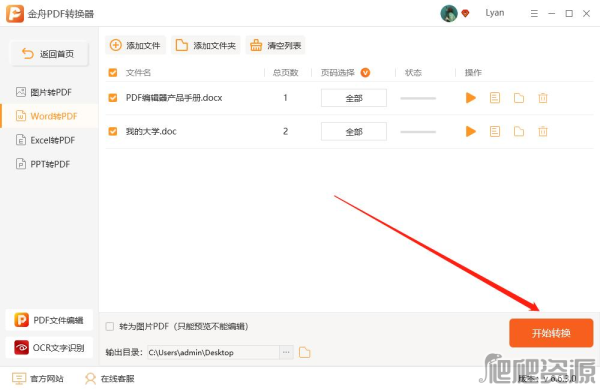The width and height of the screenshot is (600, 390).
Task: Start converting PDF编辑器产品手册.docx with play icon
Action: coord(471,98)
